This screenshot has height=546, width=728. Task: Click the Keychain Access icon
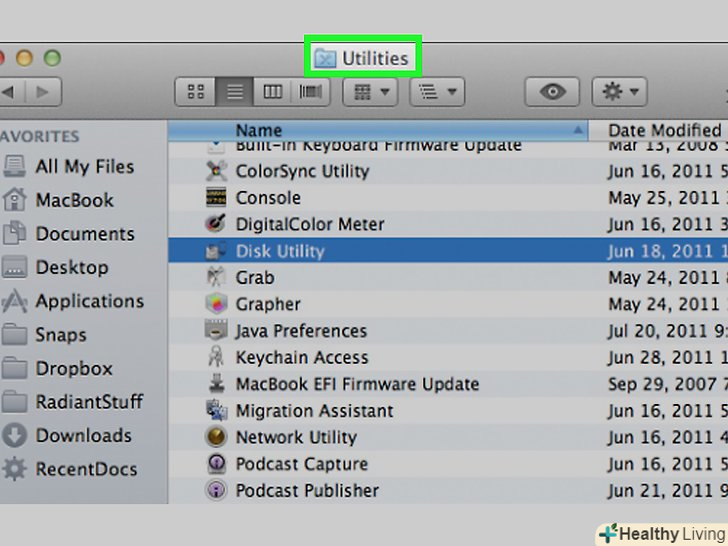point(216,357)
